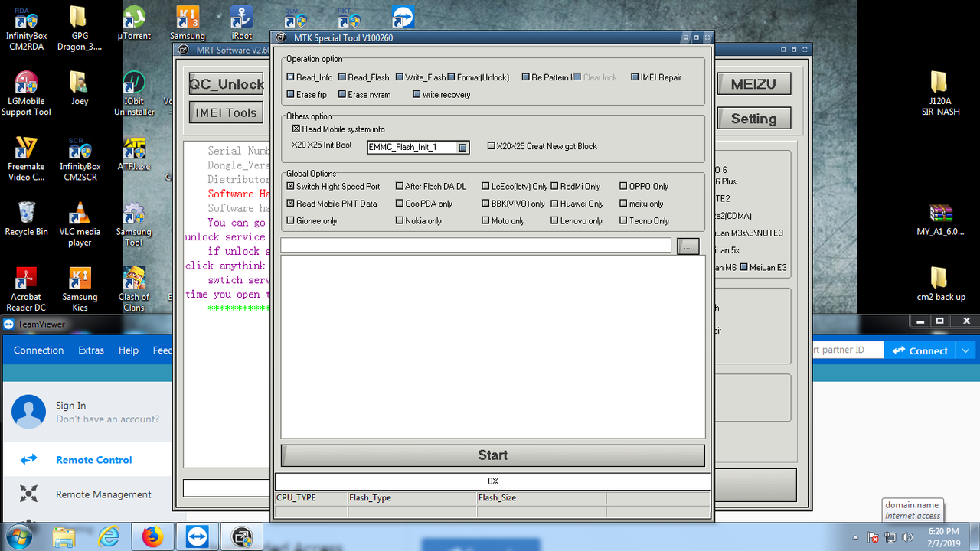Select the IMEI Repair operation
The height and width of the screenshot is (551, 980).
click(655, 77)
